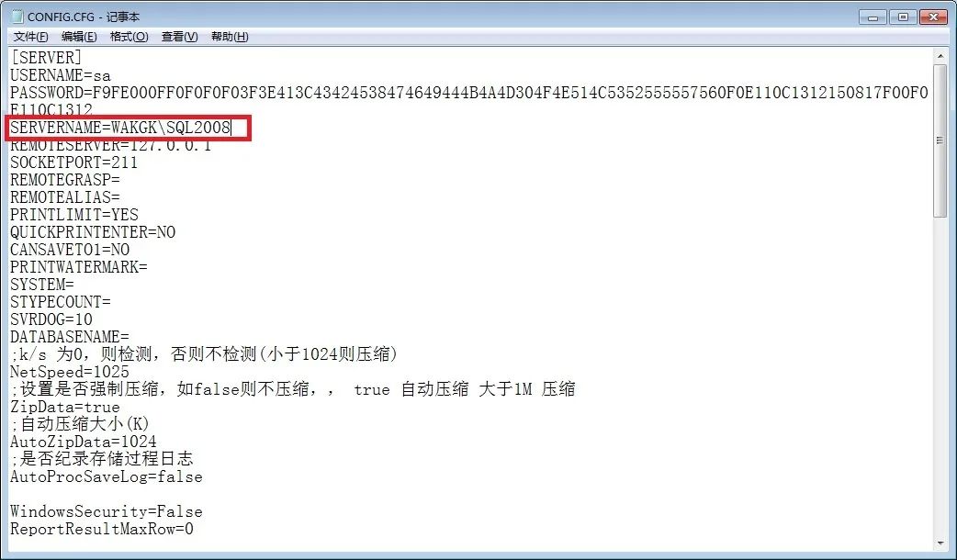Screen dimensions: 957x560
Task: Click the scrollbar down arrow
Action: point(940,543)
